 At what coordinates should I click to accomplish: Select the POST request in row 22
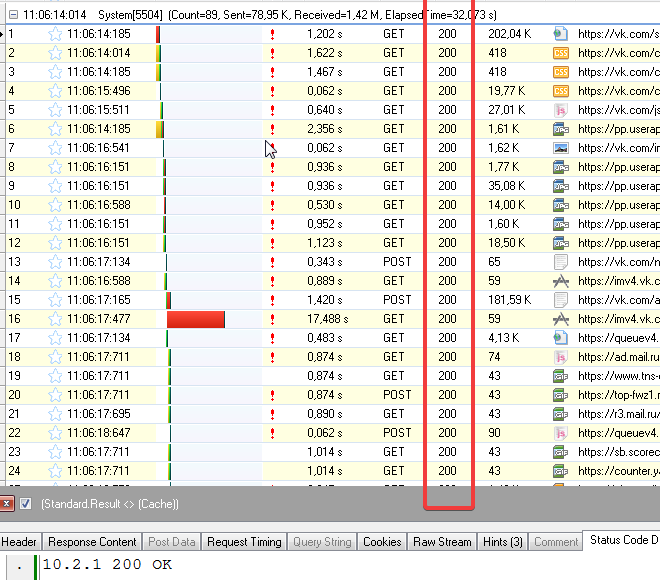pyautogui.click(x=396, y=433)
